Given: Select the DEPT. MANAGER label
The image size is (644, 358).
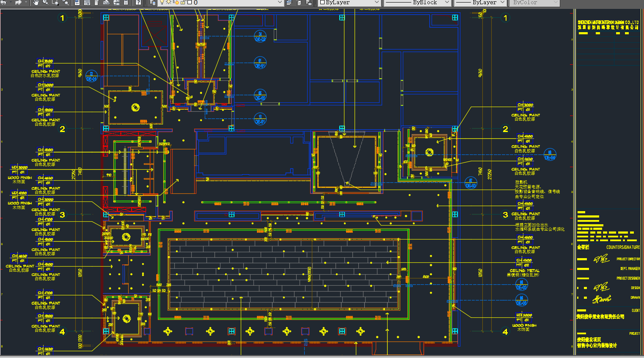Looking at the screenshot, I should coord(630,269).
